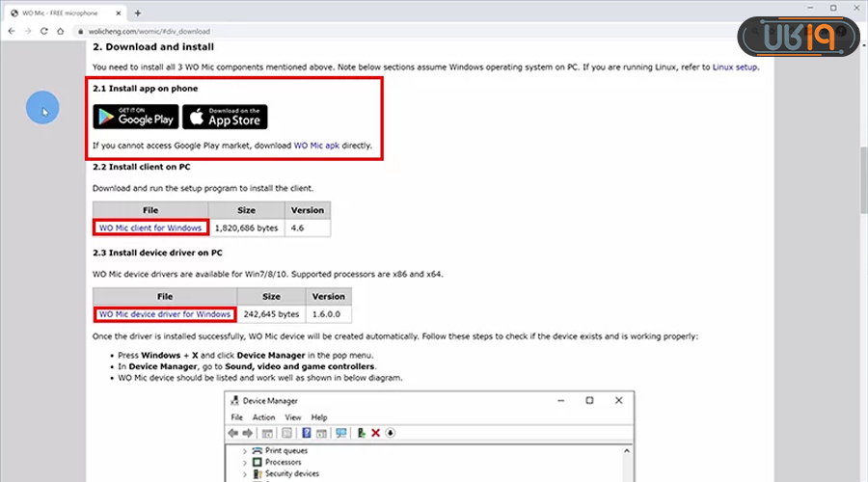
Task: Close the WO Mic browser tab
Action: [120, 13]
